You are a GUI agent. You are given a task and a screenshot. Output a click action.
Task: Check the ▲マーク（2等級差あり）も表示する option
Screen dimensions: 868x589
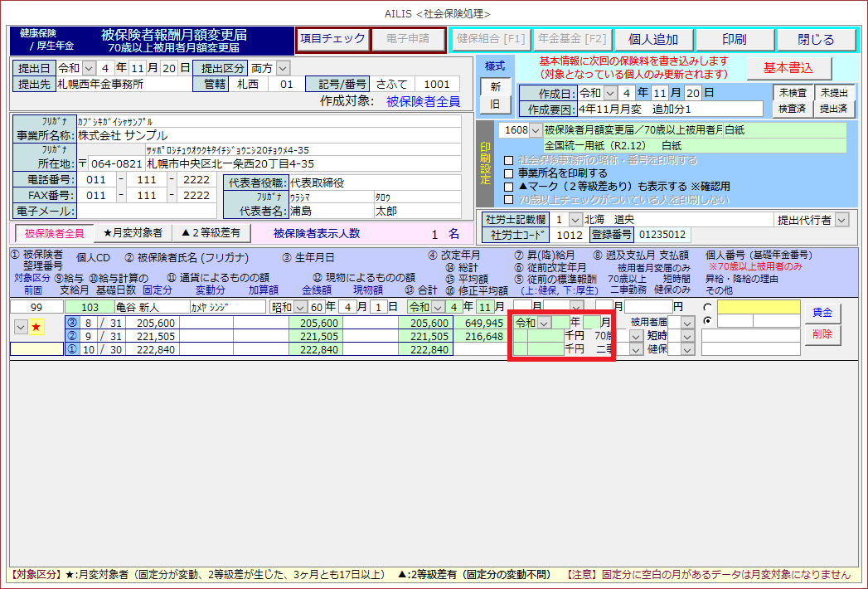pyautogui.click(x=510, y=187)
